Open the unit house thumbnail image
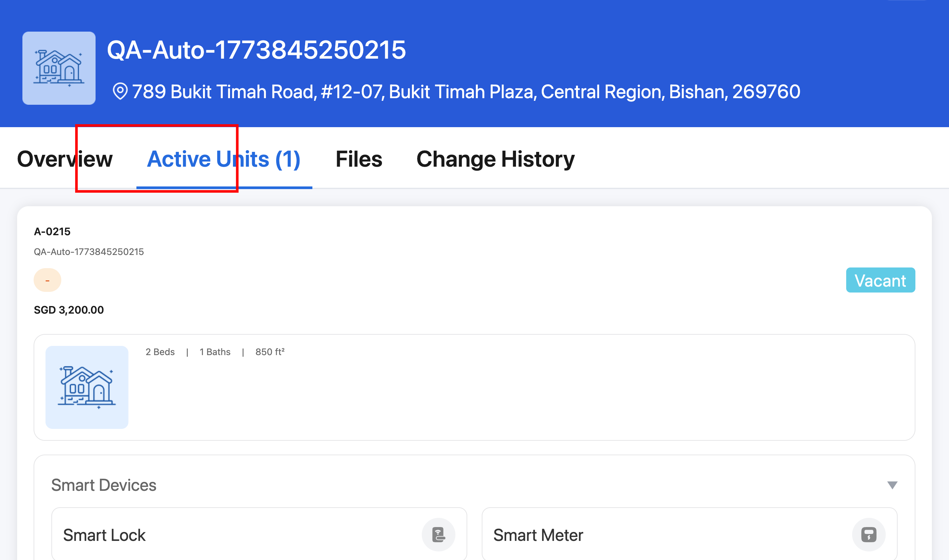This screenshot has height=560, width=949. [x=87, y=387]
